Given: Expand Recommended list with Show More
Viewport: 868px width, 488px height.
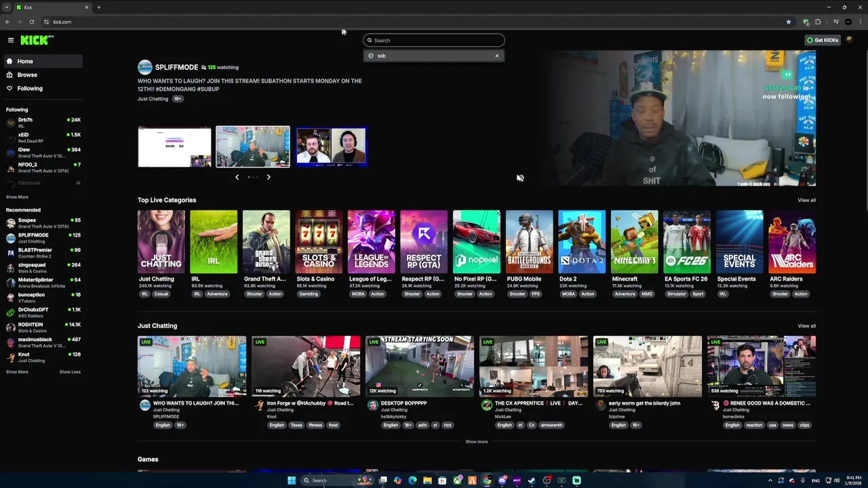Looking at the screenshot, I should click(17, 372).
